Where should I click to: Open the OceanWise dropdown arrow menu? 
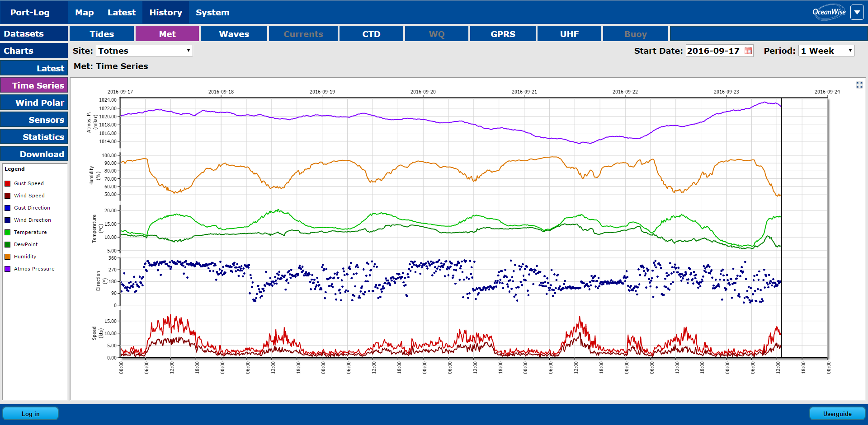tap(857, 12)
